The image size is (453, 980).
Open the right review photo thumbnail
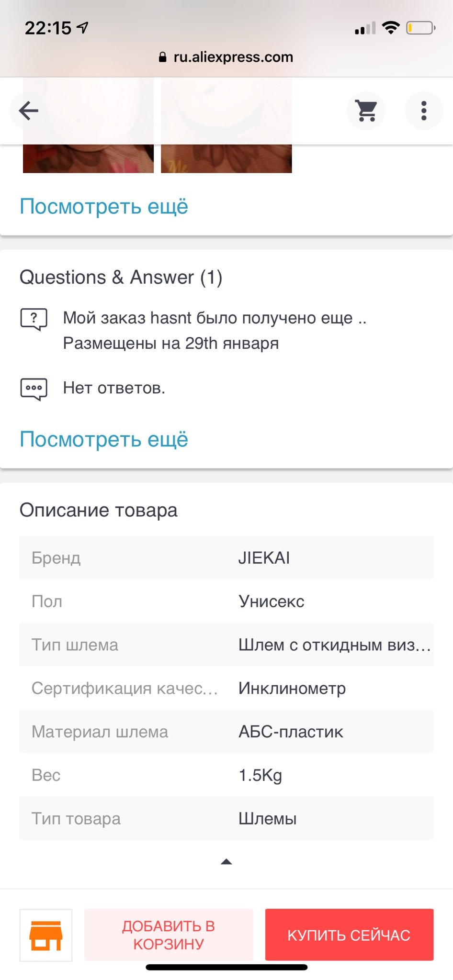point(226,158)
